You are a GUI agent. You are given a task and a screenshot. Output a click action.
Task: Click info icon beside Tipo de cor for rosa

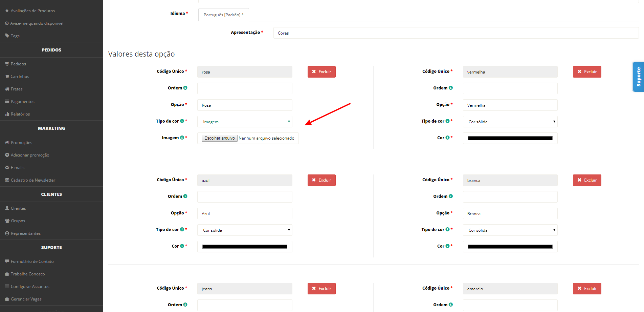tap(182, 121)
